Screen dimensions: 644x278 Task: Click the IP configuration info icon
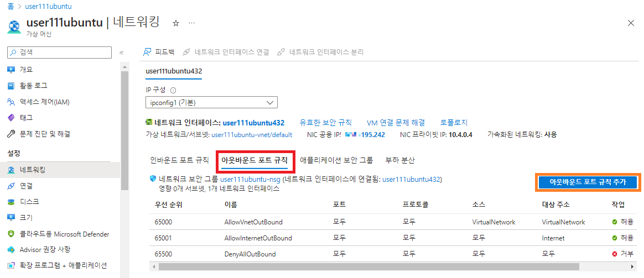pyautogui.click(x=173, y=90)
